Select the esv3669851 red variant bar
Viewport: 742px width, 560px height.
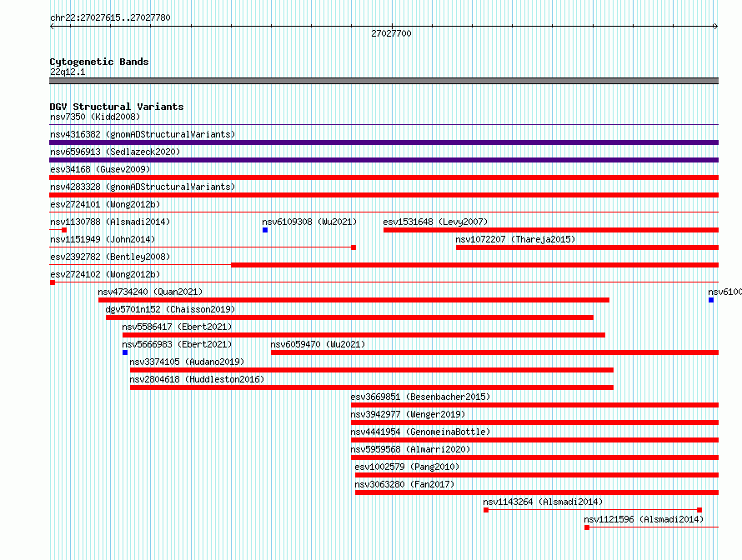534,405
